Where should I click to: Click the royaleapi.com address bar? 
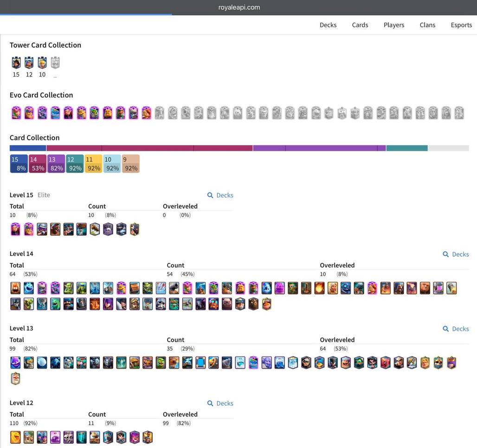[x=239, y=7]
